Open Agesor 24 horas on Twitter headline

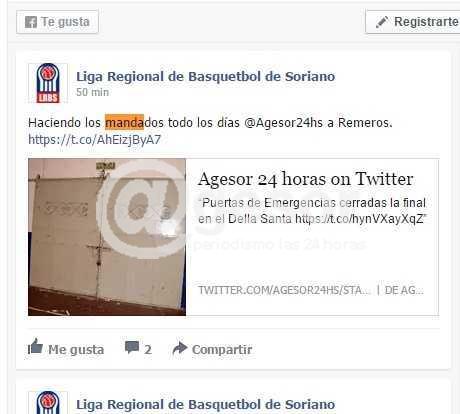(306, 179)
